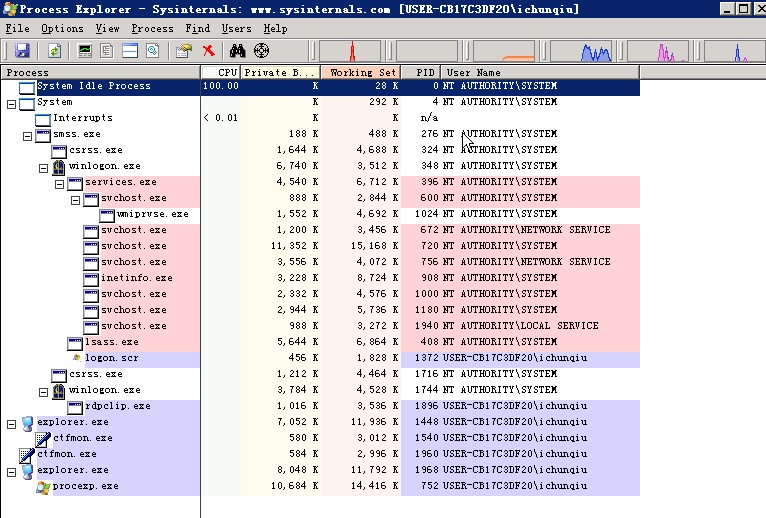
Task: Sort by the PID column header
Action: coord(421,72)
